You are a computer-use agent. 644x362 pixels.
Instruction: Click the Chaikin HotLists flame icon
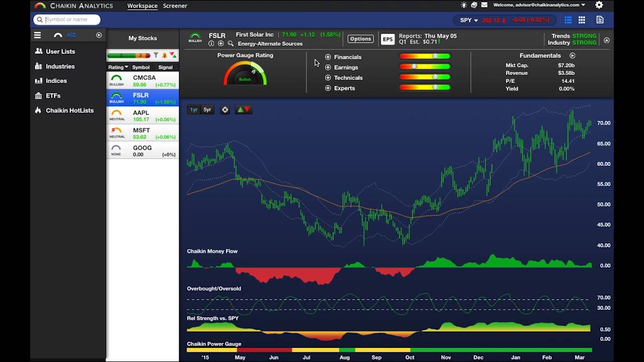click(38, 110)
